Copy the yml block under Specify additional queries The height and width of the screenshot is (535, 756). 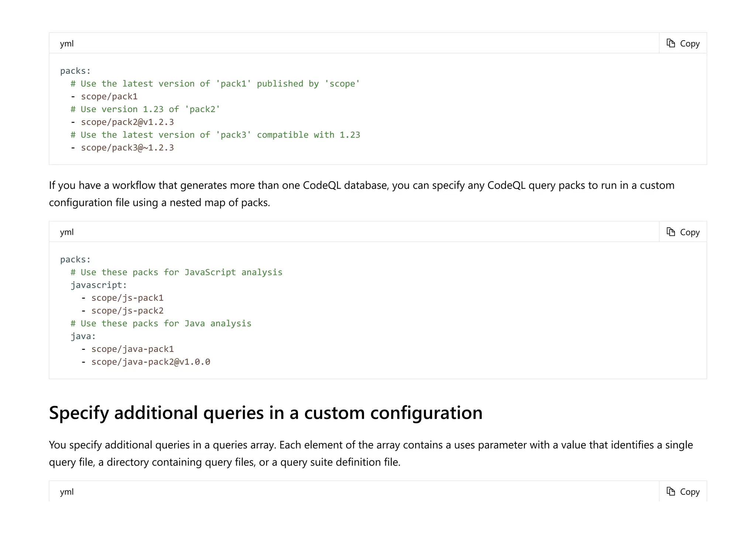pos(683,491)
